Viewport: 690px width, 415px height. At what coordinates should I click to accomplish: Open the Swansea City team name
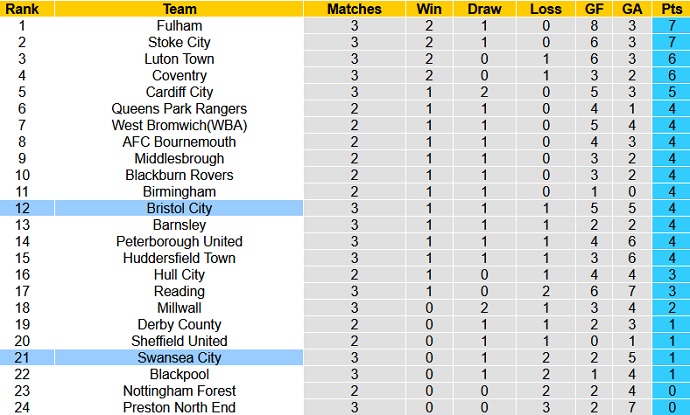click(x=179, y=358)
